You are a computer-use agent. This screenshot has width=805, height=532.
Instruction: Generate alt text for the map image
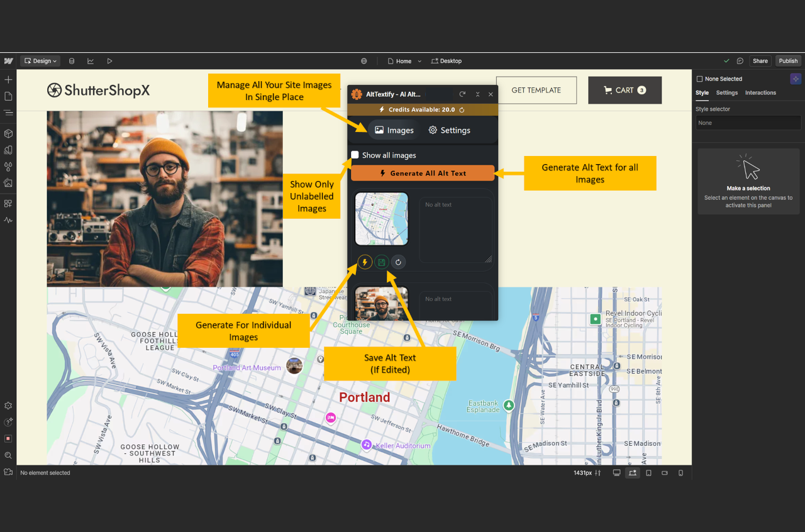pyautogui.click(x=365, y=262)
